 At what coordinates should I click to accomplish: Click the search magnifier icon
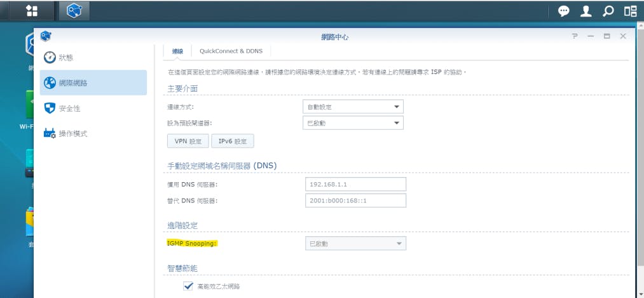pos(608,11)
